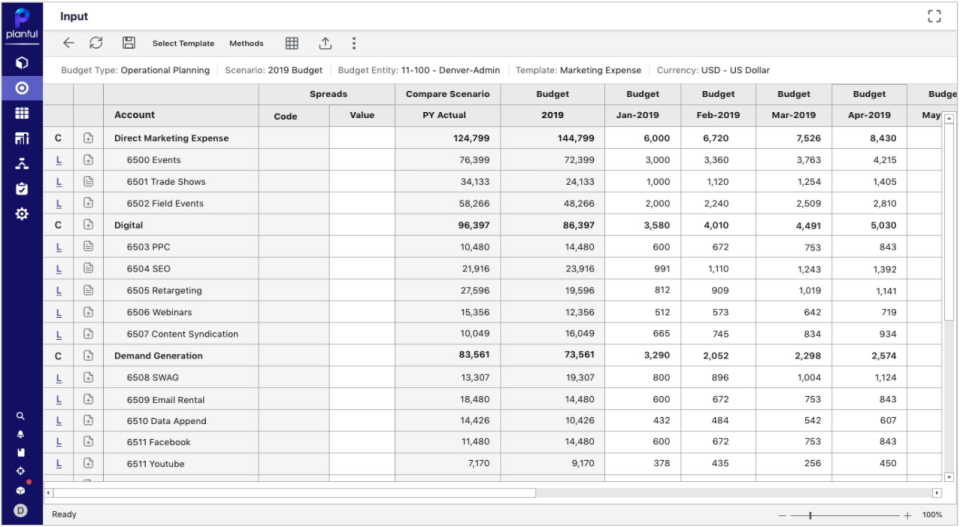Viewport: 960px width, 527px height.
Task: Click the document icon for 6511 Youtube
Action: (x=88, y=463)
